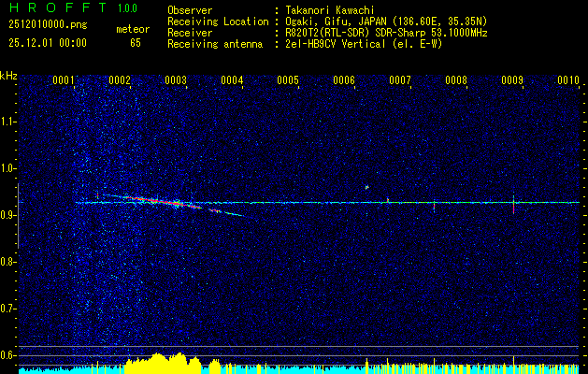
Task: Click the Observer label
Action: click(190, 11)
